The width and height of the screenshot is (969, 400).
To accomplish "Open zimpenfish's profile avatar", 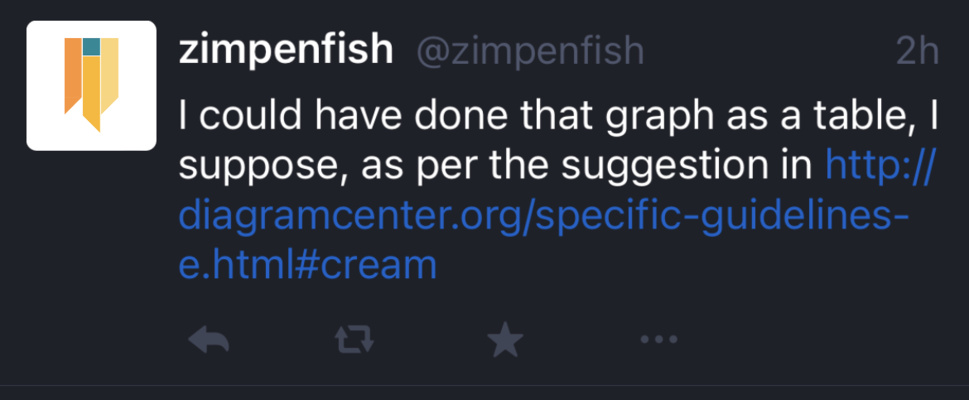I will 91,85.
